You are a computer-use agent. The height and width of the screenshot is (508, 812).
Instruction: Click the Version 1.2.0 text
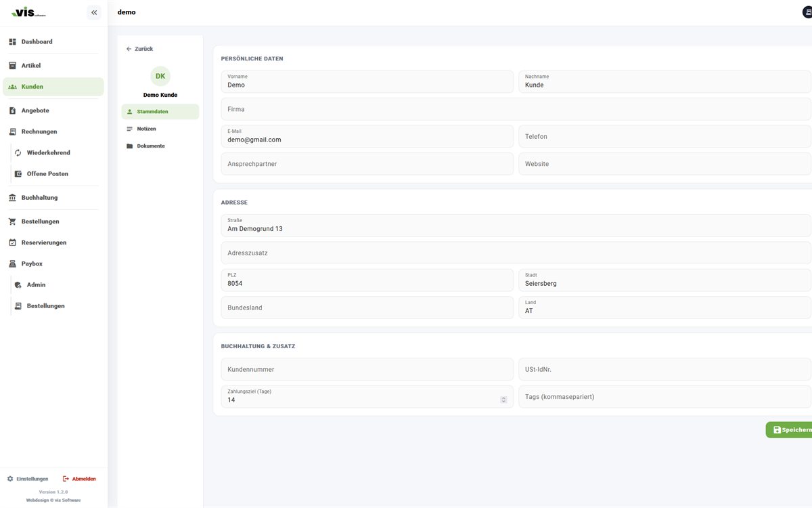[53, 492]
